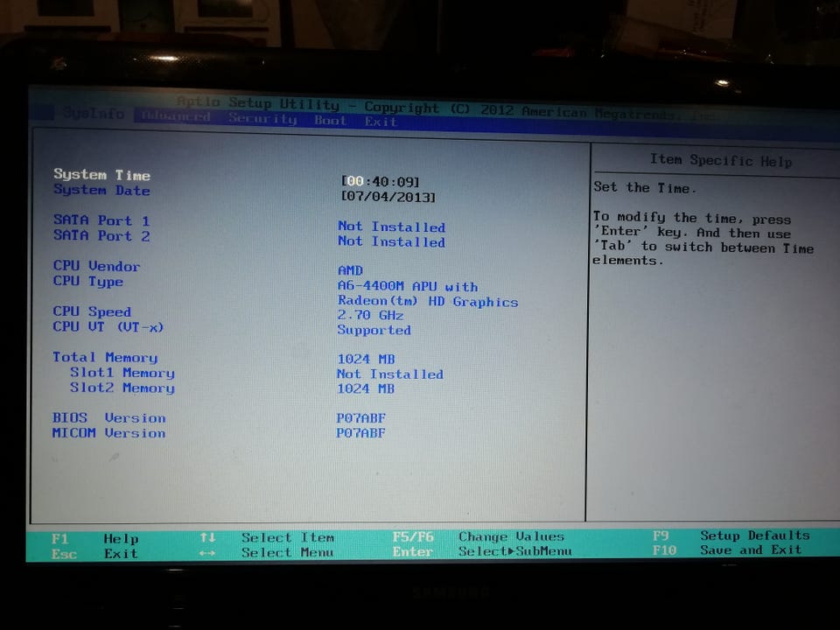The width and height of the screenshot is (840, 630).
Task: Click SATA Port 2 Not Installed value
Action: [392, 241]
